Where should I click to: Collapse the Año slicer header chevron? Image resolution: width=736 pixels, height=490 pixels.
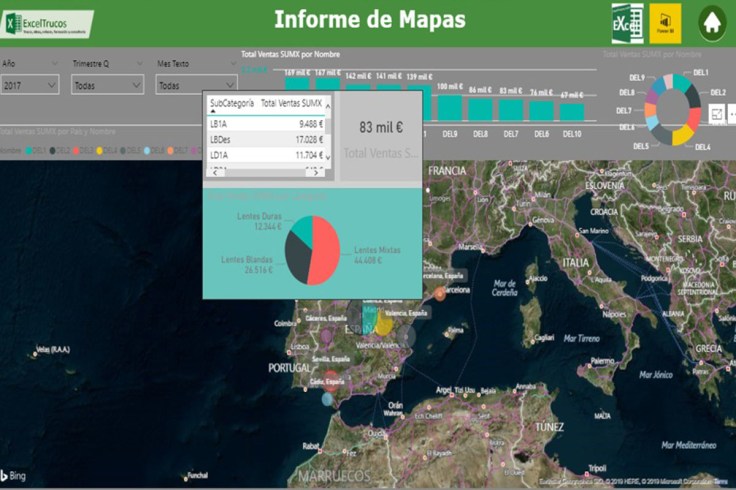(x=54, y=63)
